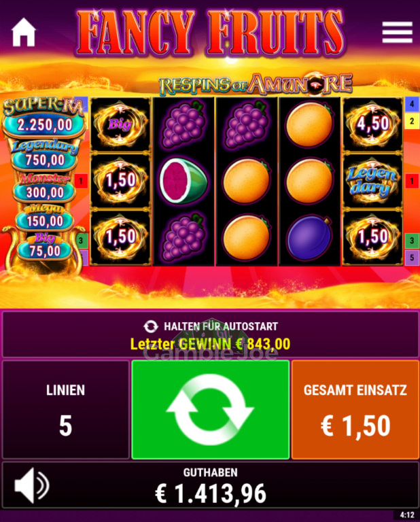The height and width of the screenshot is (522, 420).
Task: Tap Halten für Autostart label
Action: pyautogui.click(x=211, y=326)
